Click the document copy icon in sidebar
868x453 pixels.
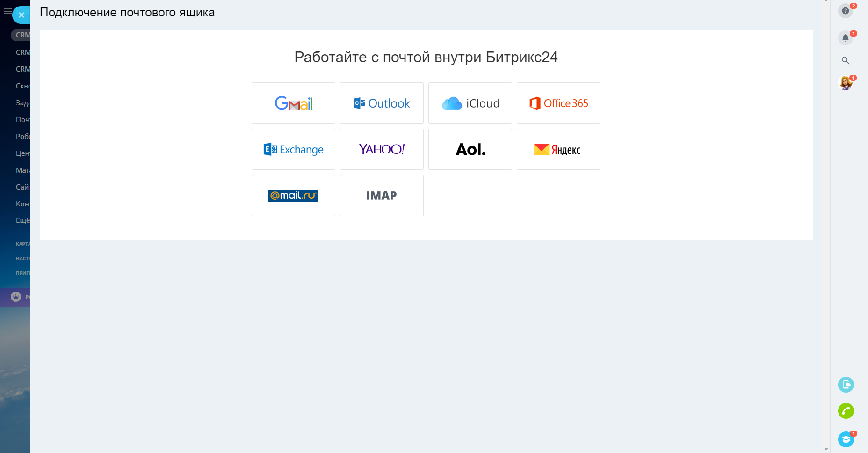click(846, 385)
